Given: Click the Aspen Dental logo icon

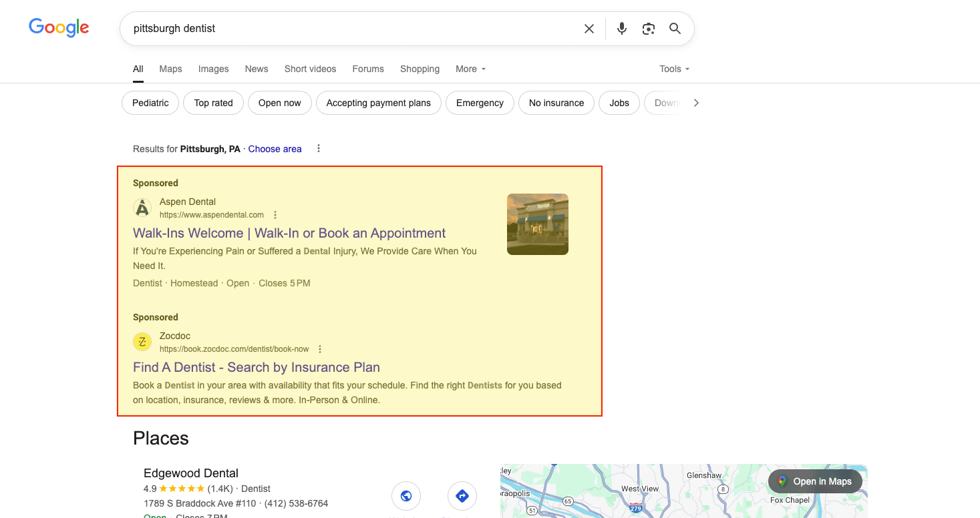Looking at the screenshot, I should click(142, 208).
